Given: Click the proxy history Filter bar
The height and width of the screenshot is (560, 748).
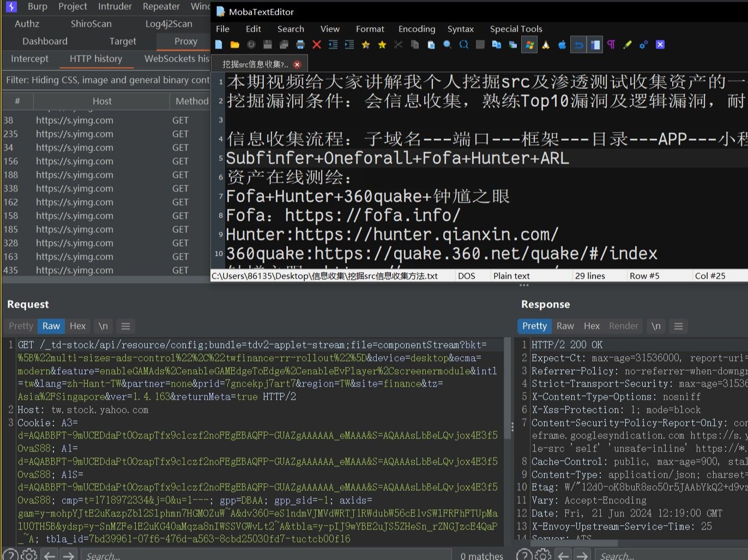Looking at the screenshot, I should (107, 80).
